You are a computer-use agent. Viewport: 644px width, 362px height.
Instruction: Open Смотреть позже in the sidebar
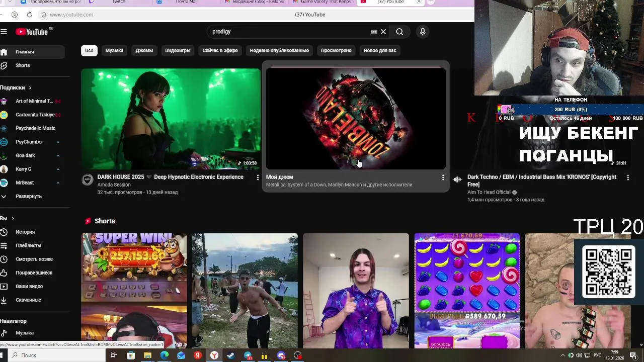point(32,259)
